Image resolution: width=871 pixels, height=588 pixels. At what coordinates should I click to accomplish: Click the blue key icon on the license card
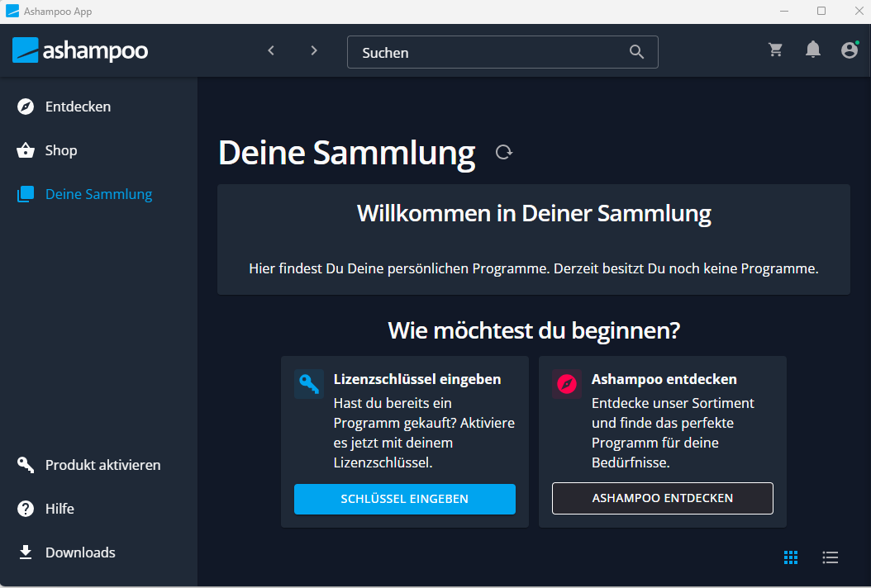coord(309,384)
